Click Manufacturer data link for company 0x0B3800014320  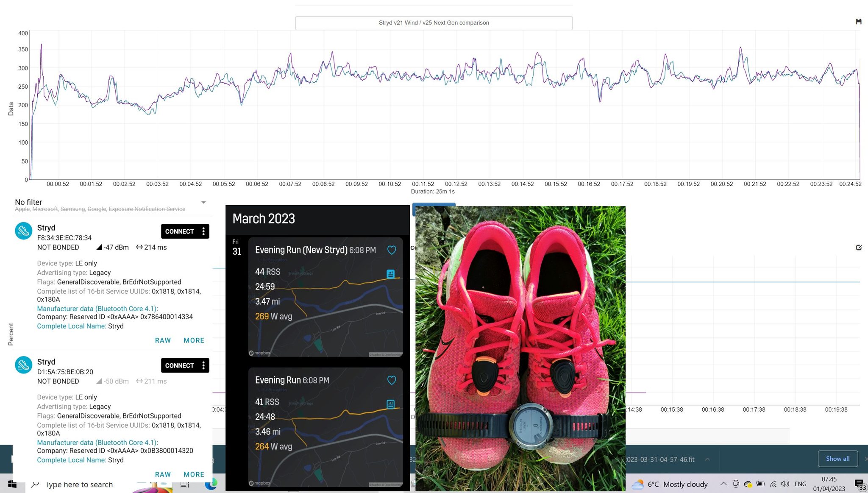pyautogui.click(x=97, y=443)
